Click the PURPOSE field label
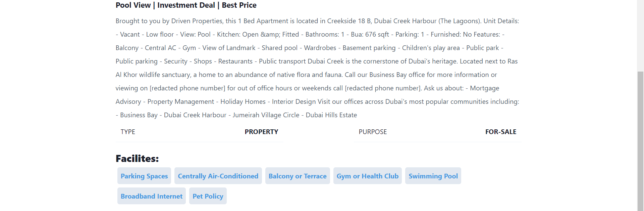The width and height of the screenshot is (644, 211). [373, 132]
